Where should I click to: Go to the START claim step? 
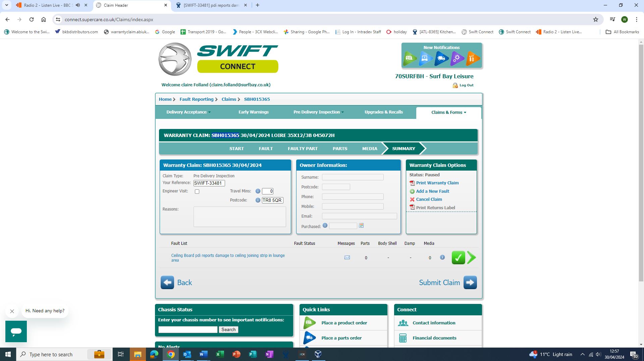tap(236, 148)
